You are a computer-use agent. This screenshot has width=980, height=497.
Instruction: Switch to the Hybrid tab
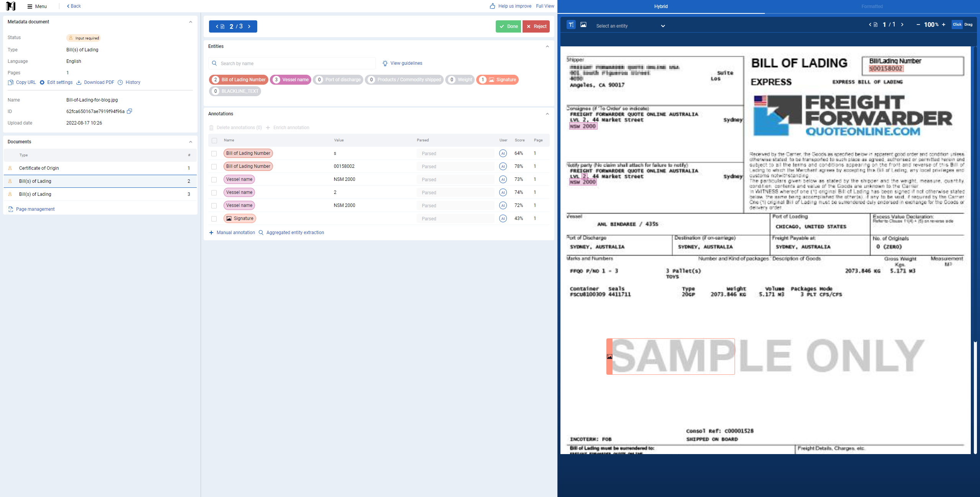pos(661,7)
